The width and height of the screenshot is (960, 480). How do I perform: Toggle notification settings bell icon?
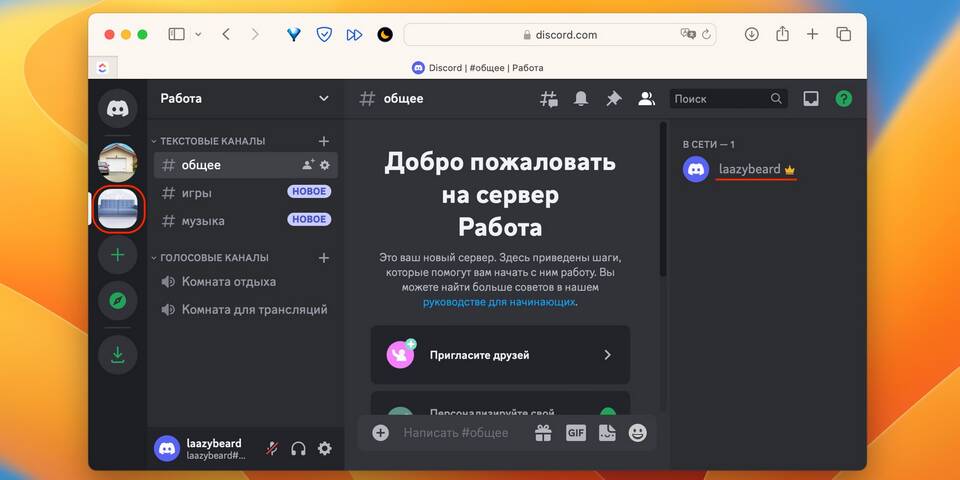(x=580, y=99)
